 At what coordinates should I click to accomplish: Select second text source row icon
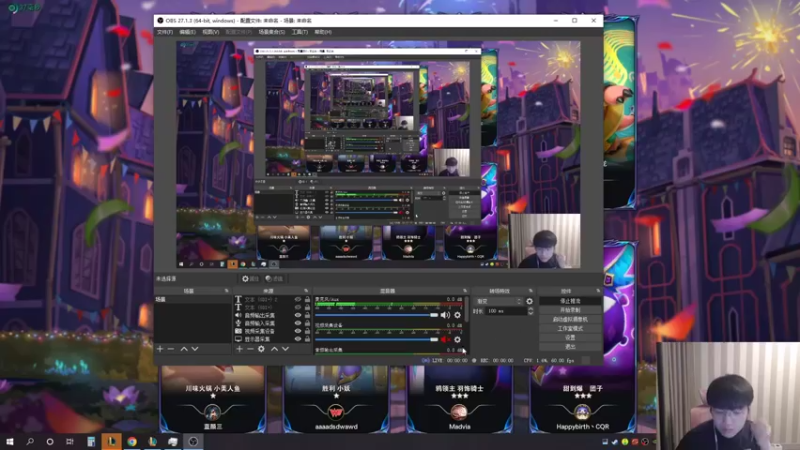(x=238, y=308)
